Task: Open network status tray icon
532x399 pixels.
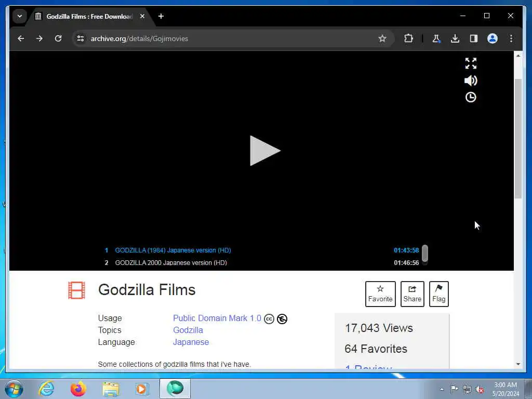Action: 467,389
